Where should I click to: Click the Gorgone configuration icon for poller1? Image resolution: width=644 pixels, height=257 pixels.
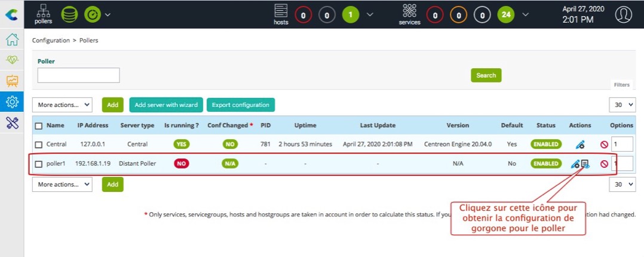[x=585, y=164]
